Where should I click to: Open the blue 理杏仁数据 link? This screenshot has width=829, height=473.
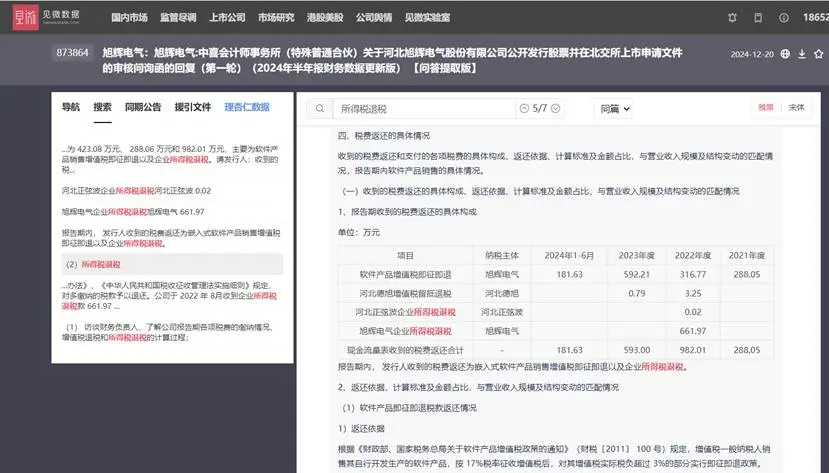(x=247, y=107)
